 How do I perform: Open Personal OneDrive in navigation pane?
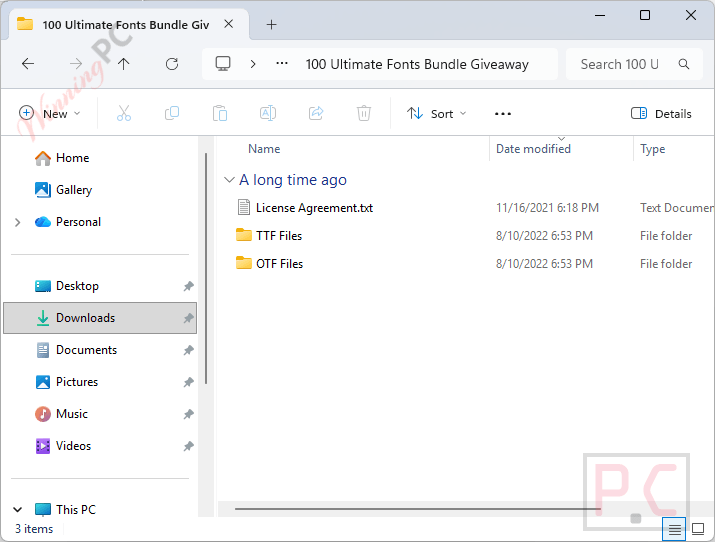78,222
